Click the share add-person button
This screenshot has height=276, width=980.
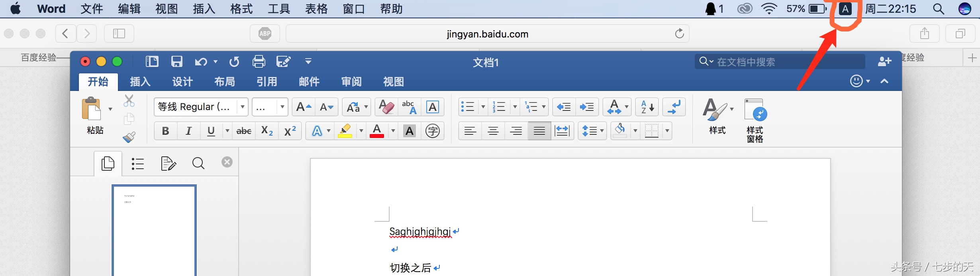pos(884,61)
